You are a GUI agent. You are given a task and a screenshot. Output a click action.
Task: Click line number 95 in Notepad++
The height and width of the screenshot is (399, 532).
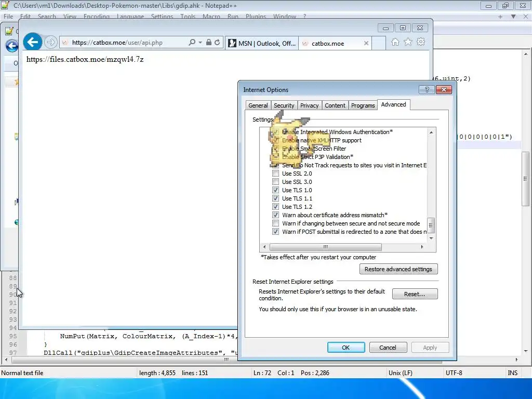pyautogui.click(x=13, y=336)
